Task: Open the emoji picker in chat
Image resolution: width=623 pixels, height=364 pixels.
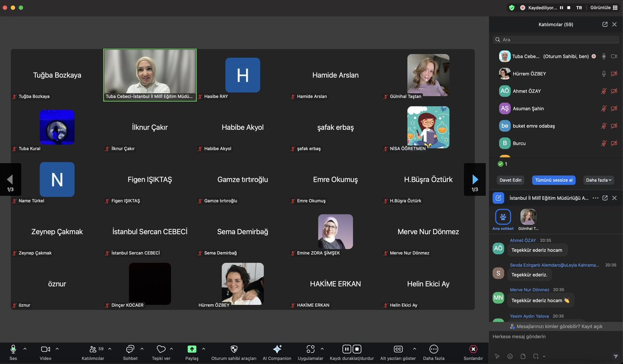Action: (510, 356)
